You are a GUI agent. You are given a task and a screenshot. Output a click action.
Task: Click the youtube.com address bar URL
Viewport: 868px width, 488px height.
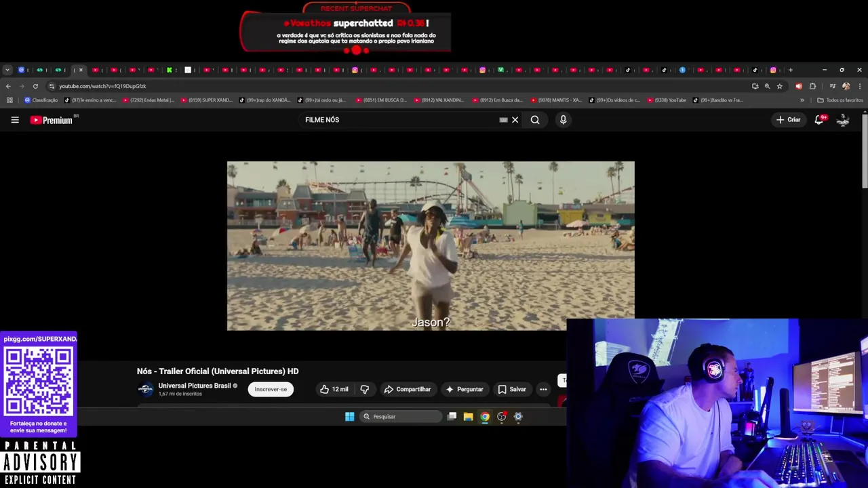(102, 86)
